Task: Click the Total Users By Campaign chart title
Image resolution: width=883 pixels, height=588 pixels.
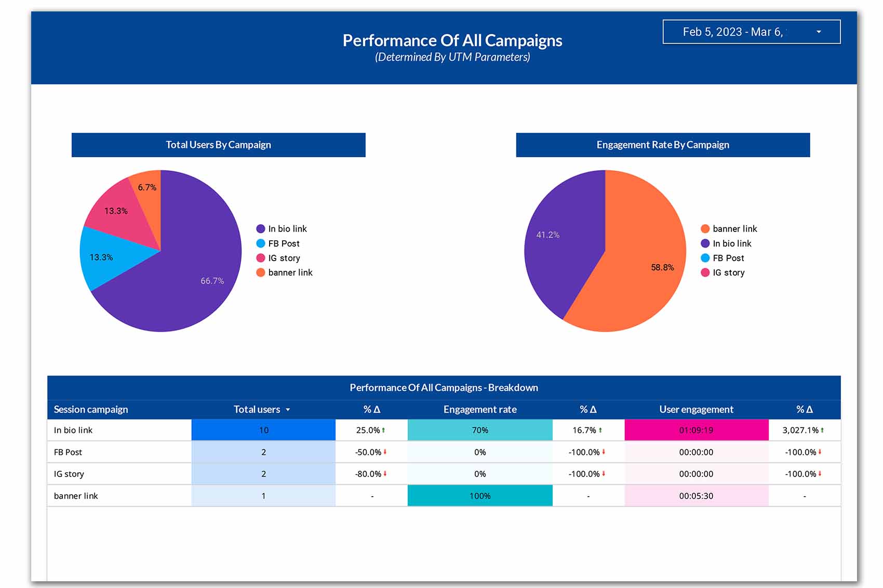Action: pyautogui.click(x=218, y=145)
